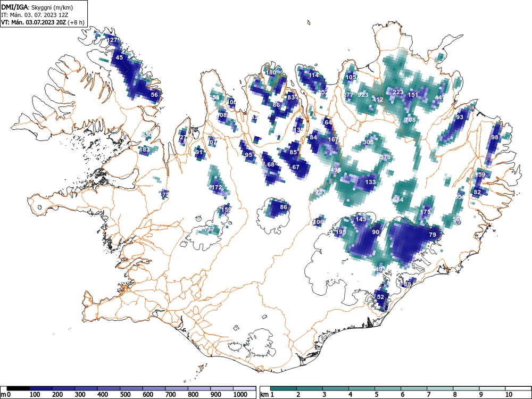Pick the pale lavender swatch right of 1000
The width and height of the screenshot is (532, 399).
pyautogui.click(x=245, y=388)
